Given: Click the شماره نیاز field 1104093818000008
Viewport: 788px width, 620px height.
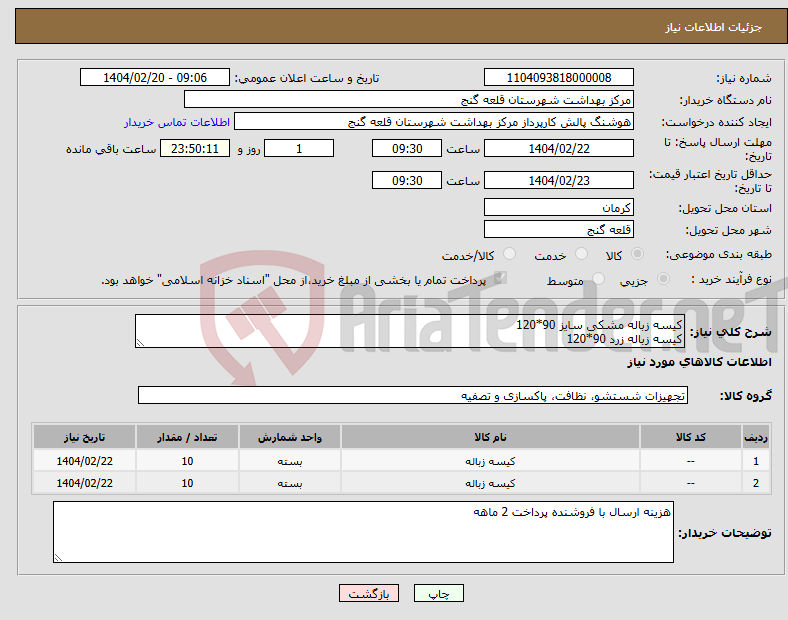Looking at the screenshot, I should (x=559, y=77).
